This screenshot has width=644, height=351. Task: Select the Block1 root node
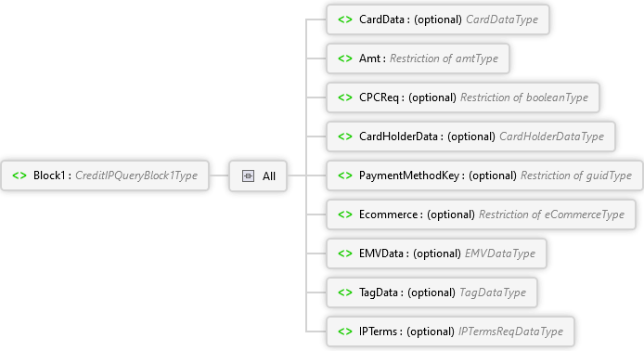[x=105, y=175]
